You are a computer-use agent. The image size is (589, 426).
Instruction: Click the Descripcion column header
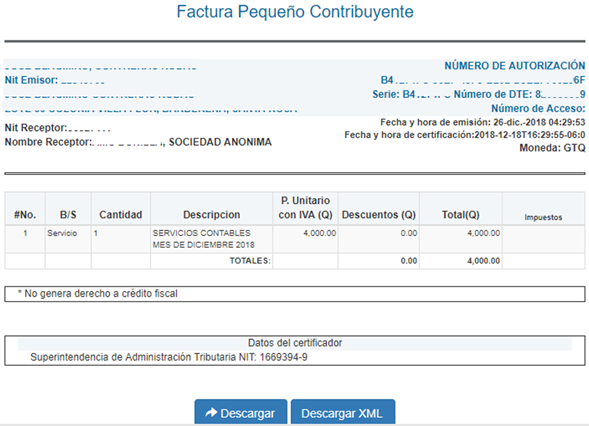(x=211, y=215)
